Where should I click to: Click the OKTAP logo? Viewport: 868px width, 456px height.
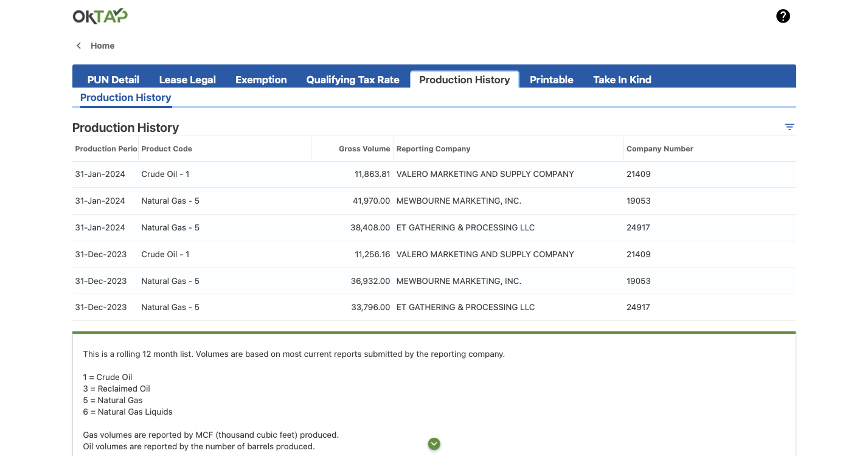point(100,16)
